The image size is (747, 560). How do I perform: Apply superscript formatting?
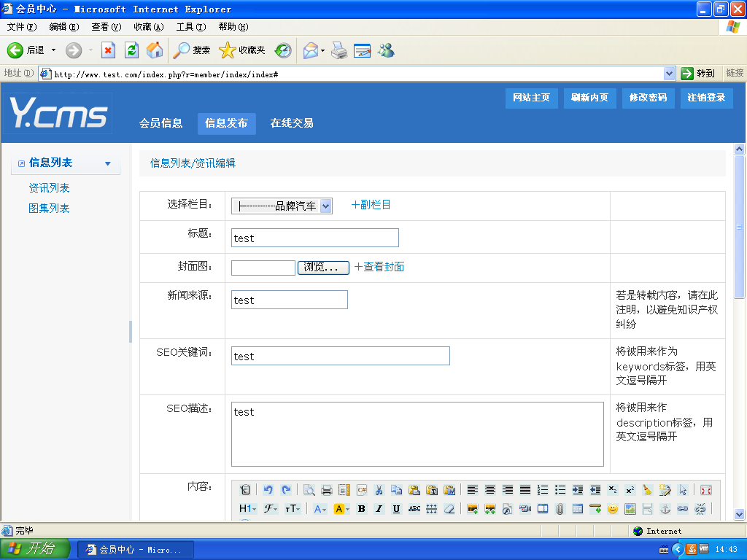tap(630, 489)
